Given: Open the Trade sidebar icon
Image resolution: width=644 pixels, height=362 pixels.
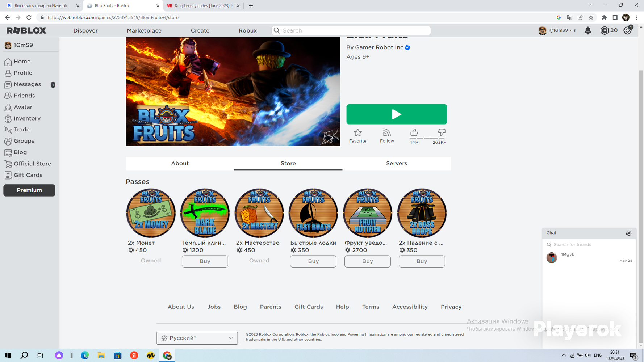Looking at the screenshot, I should click(x=8, y=130).
